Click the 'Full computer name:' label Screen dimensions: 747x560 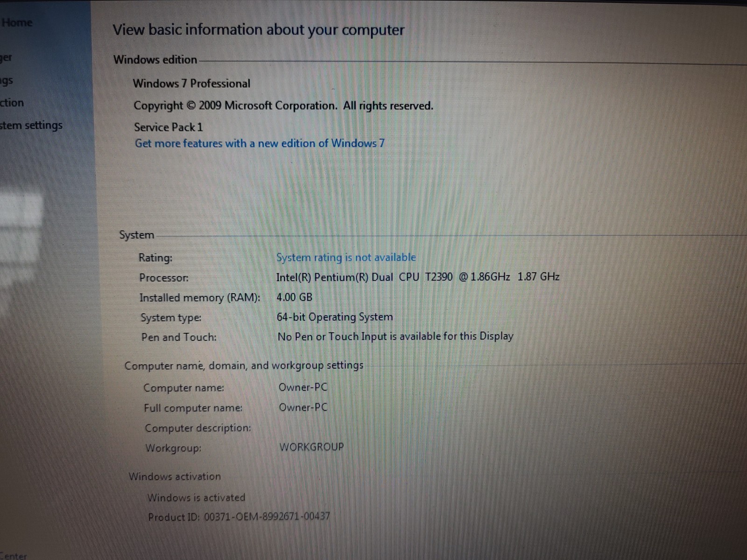point(193,408)
